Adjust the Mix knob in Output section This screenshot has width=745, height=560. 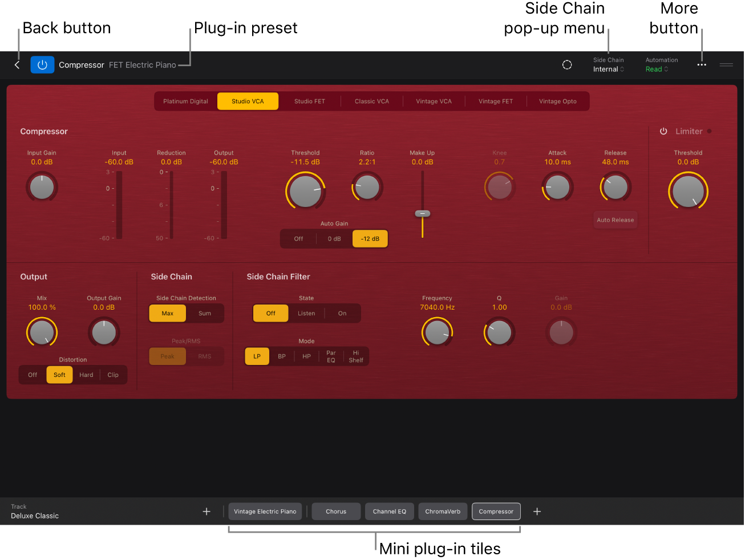point(42,332)
